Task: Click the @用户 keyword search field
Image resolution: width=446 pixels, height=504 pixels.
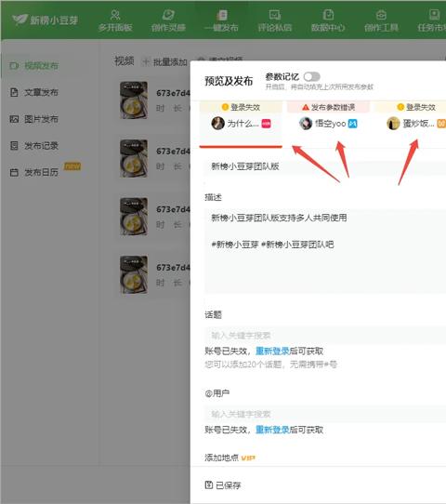Action: [x=325, y=414]
